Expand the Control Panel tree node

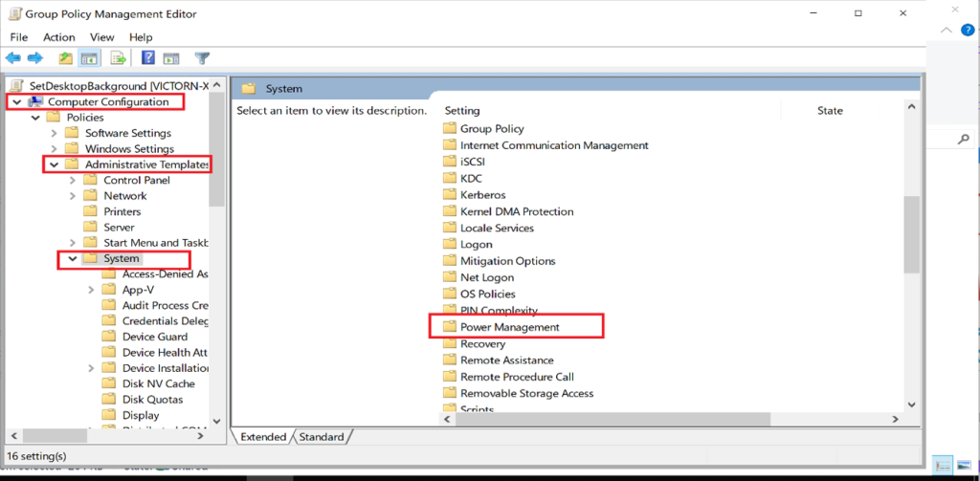coord(73,180)
